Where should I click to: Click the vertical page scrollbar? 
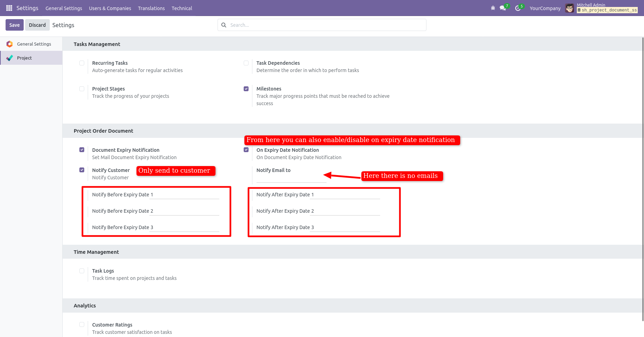click(x=643, y=179)
